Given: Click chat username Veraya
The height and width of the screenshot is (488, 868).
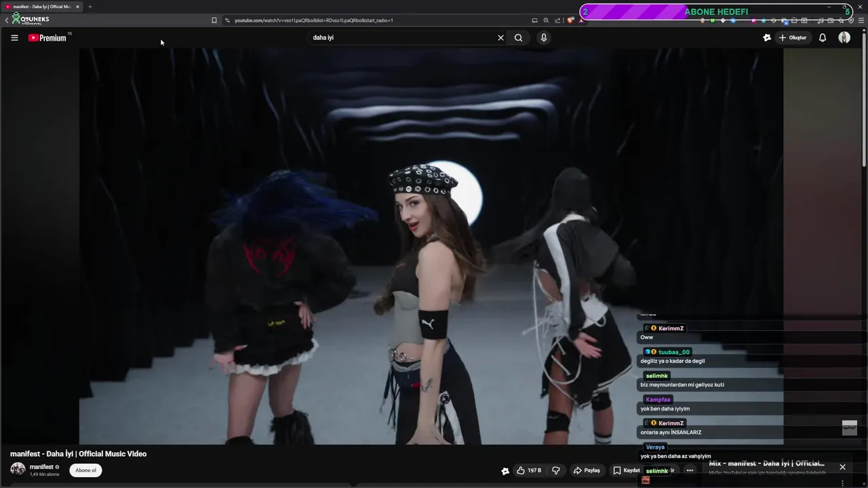Looking at the screenshot, I should click(x=655, y=447).
